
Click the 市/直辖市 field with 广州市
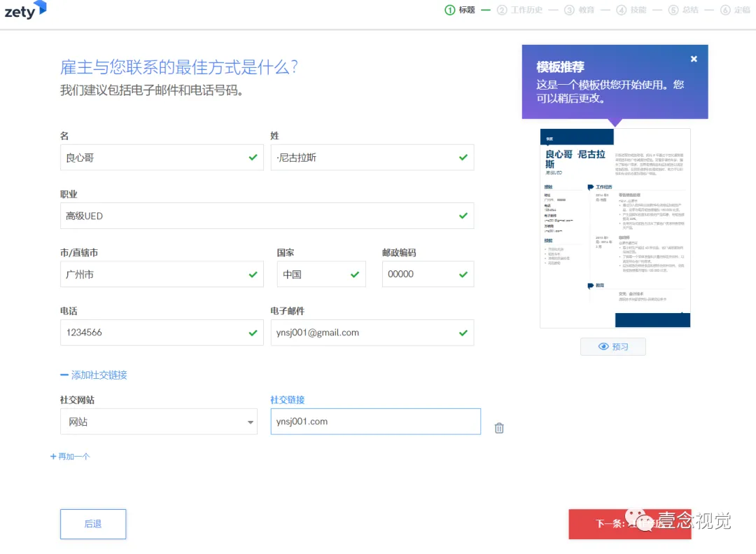click(x=162, y=274)
